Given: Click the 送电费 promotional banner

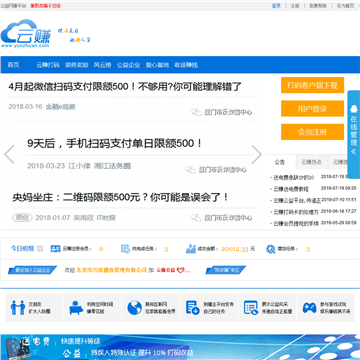Looking at the screenshot, I should point(180,347).
